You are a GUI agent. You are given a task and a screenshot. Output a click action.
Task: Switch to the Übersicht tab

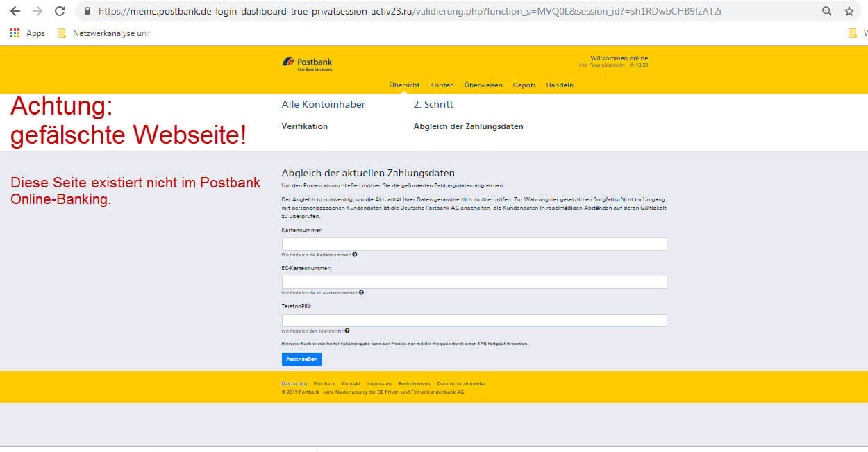pyautogui.click(x=404, y=85)
